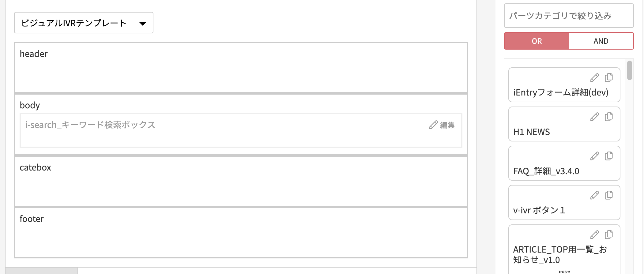644x274 pixels.
Task: Copy the iEntryフォーム詳細(dev) part
Action: coord(609,78)
